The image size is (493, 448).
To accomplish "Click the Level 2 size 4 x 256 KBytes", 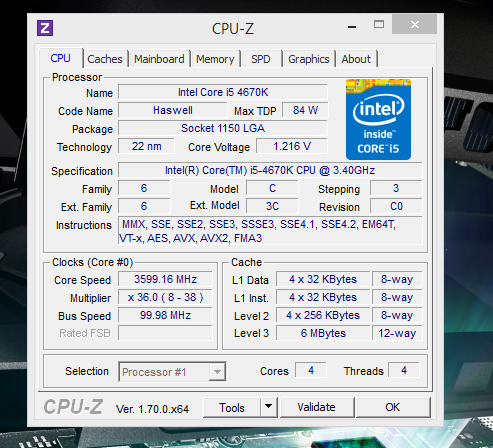I will pos(323,315).
